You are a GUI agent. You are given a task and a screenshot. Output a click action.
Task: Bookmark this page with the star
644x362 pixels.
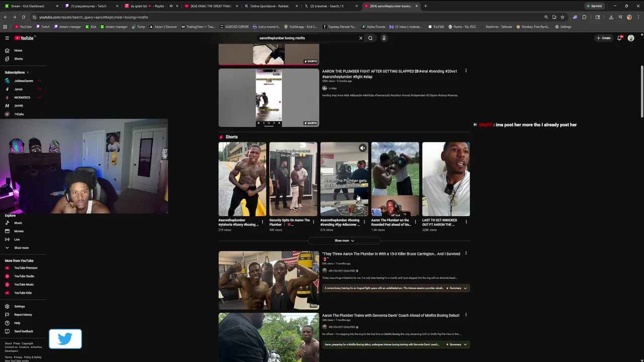562,17
